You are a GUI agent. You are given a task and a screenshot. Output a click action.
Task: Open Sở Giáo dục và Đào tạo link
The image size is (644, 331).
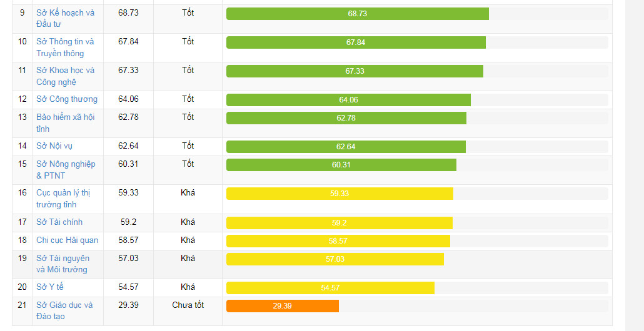pos(64,310)
